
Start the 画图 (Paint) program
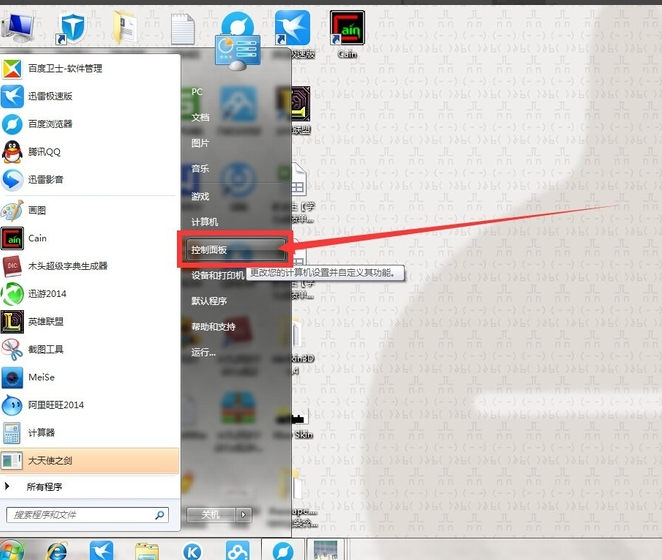[37, 211]
